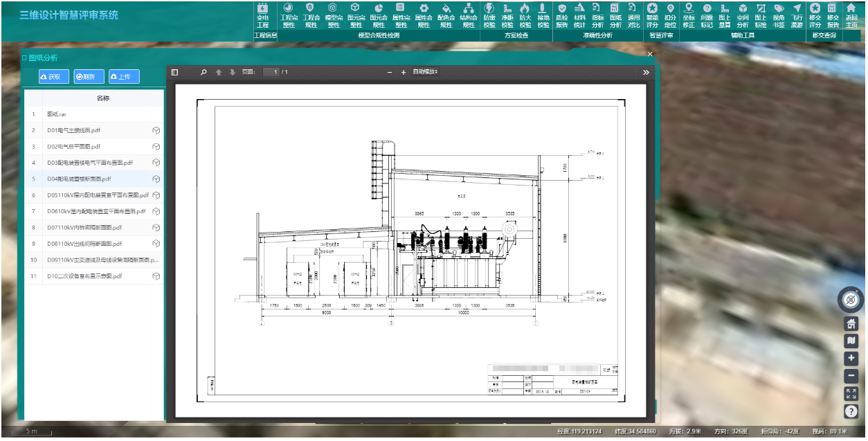Click the 防火校验 flame icon
This screenshot has width=868, height=441.
(x=525, y=15)
